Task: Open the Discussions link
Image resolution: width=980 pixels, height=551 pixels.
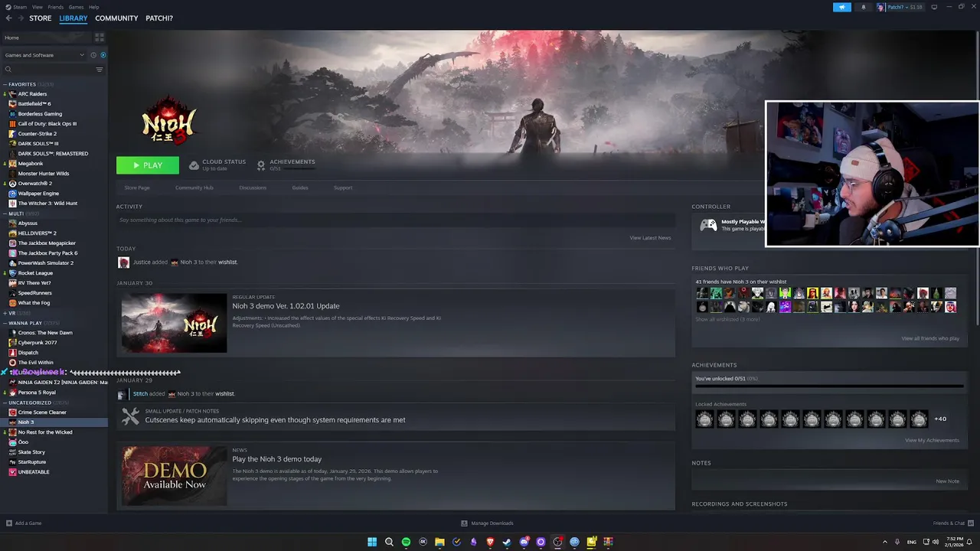Action: [253, 187]
